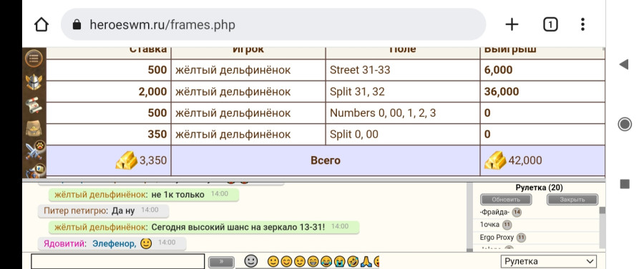This screenshot has width=644, height=269.
Task: Open a new browser tab with plus
Action: coord(512,24)
